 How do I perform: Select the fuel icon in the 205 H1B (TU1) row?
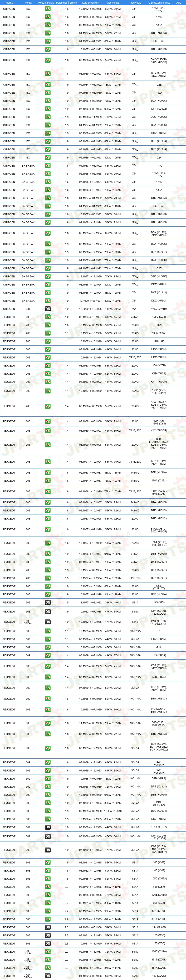point(47,341)
